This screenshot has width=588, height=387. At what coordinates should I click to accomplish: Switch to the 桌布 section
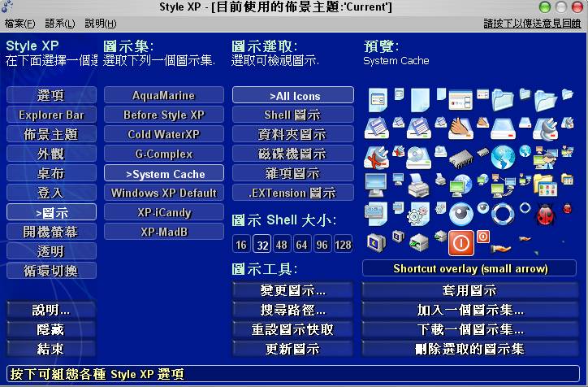[x=51, y=173]
